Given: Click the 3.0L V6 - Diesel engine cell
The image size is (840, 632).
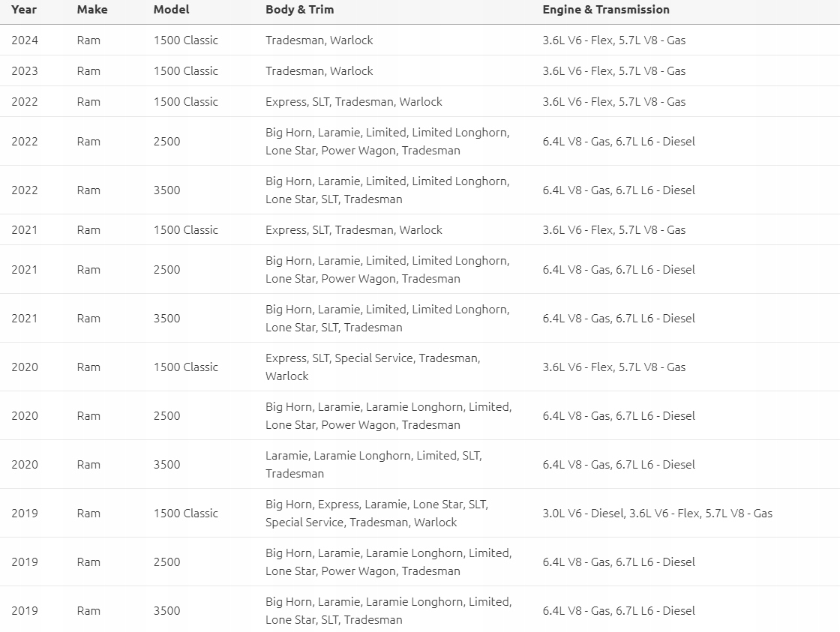Looking at the screenshot, I should coord(657,513).
